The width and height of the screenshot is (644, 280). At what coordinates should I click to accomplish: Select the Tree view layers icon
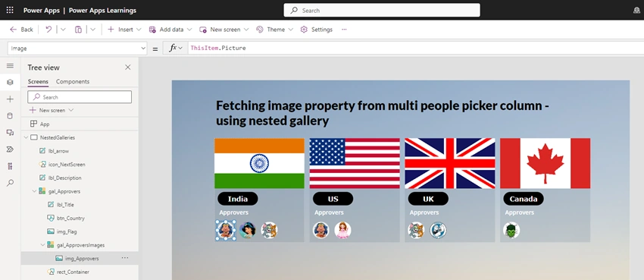[11, 83]
